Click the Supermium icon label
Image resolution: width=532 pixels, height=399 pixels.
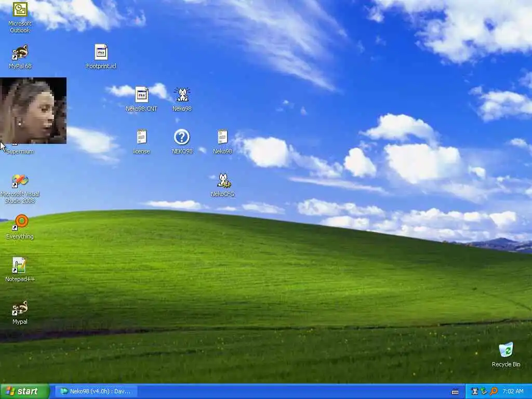coord(20,151)
